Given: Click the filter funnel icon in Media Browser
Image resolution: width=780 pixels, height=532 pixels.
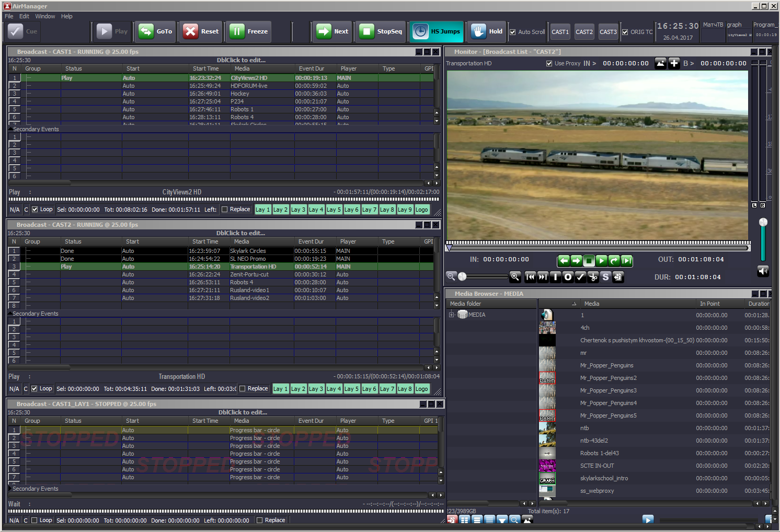Looking at the screenshot, I should 502,519.
